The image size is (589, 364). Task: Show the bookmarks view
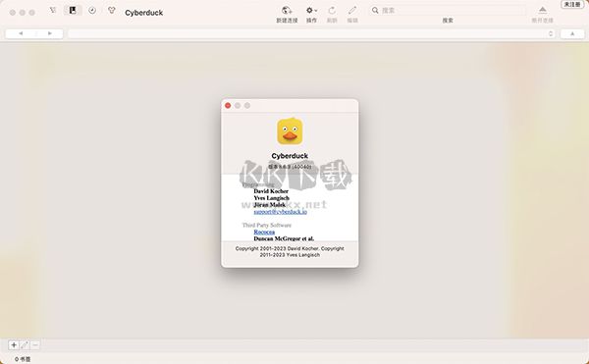tap(73, 11)
